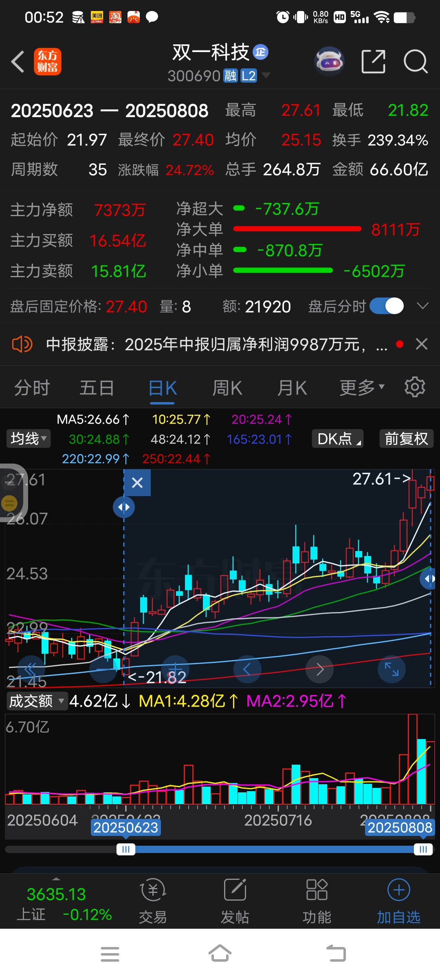This screenshot has width=440, height=980.
Task: Tap the share export icon
Action: pos(374,62)
